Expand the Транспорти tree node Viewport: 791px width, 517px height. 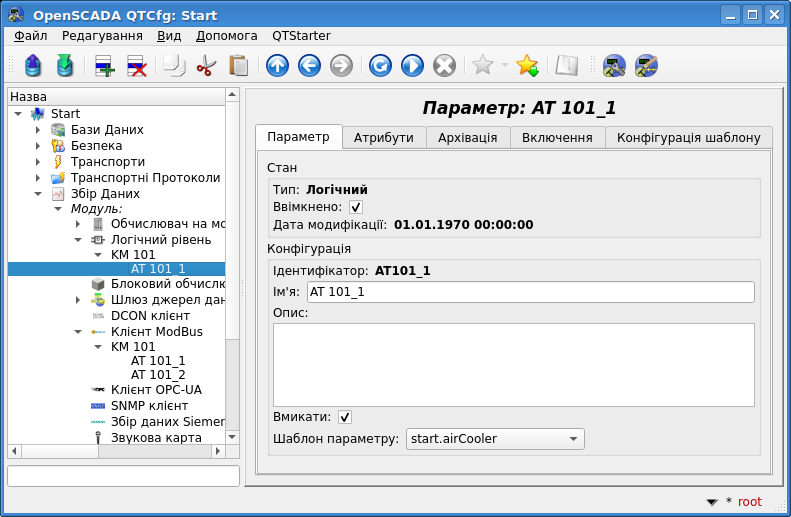click(38, 162)
